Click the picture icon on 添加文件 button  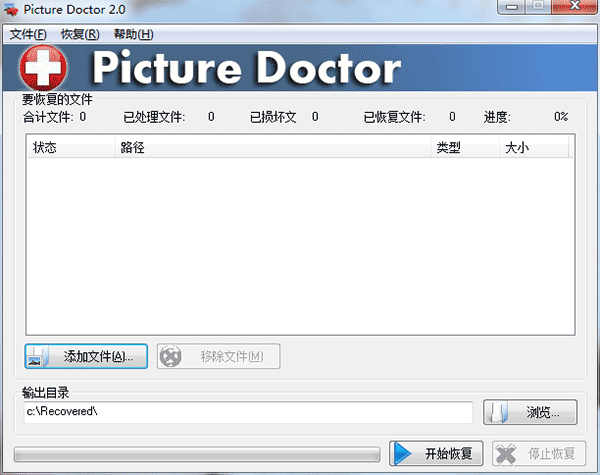pos(38,357)
